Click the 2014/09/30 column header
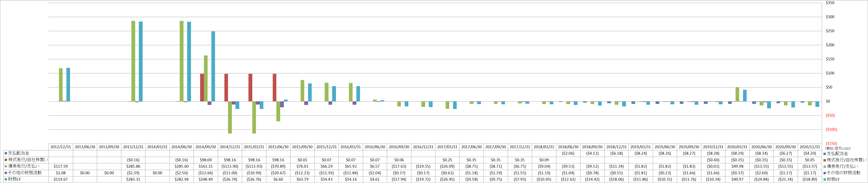 coord(205,147)
